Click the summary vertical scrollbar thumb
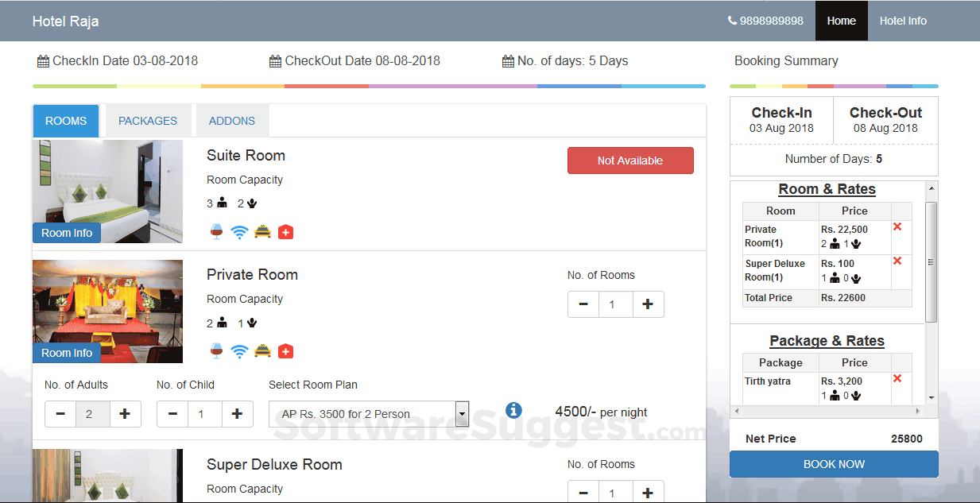The height and width of the screenshot is (503, 980). 932,261
